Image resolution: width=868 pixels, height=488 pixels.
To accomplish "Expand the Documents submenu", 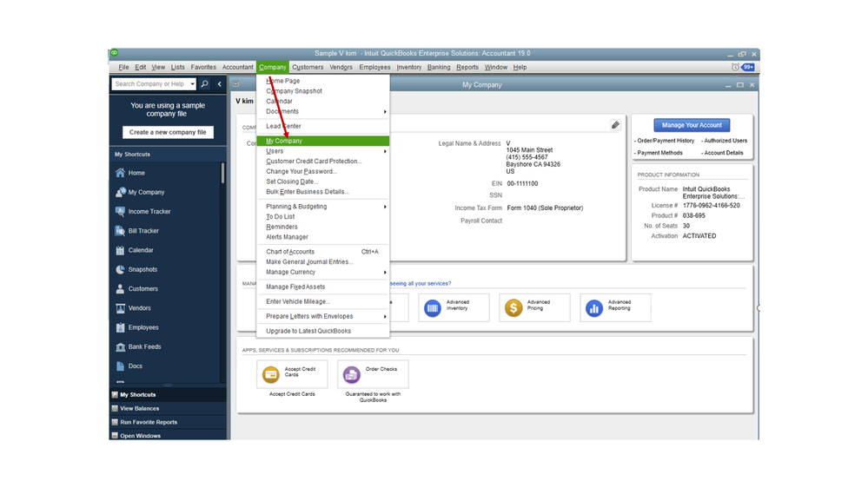I will pyautogui.click(x=385, y=112).
